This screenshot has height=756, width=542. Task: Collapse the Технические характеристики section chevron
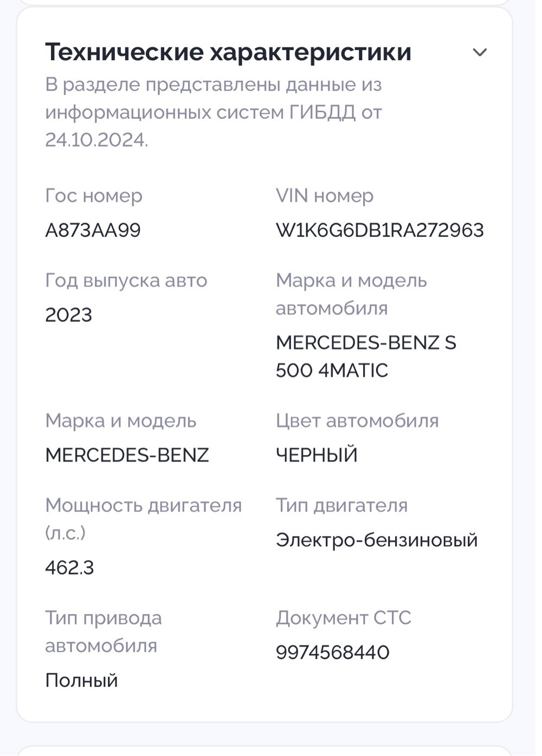tap(480, 53)
